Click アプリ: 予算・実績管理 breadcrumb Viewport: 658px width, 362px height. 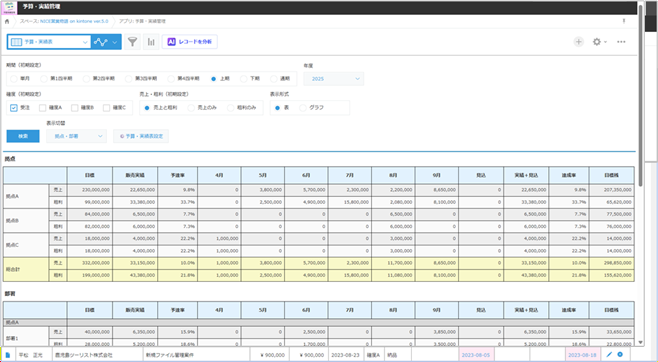[x=142, y=21]
